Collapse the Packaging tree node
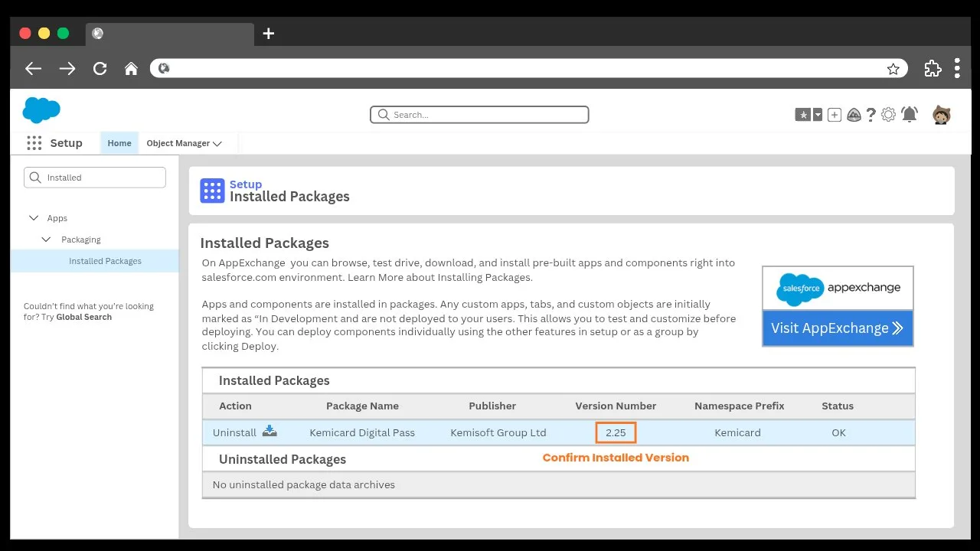The image size is (980, 551). point(47,240)
